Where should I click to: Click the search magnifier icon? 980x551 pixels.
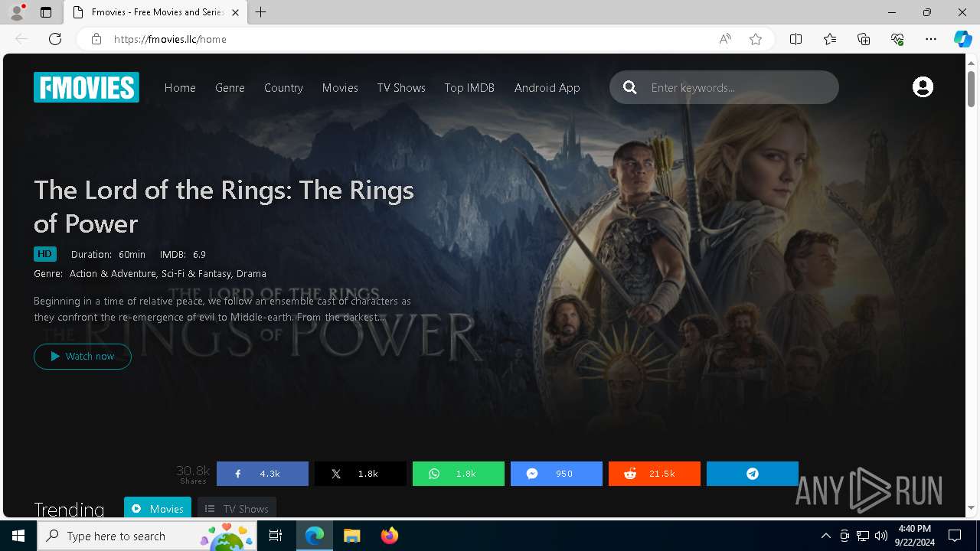tap(630, 87)
